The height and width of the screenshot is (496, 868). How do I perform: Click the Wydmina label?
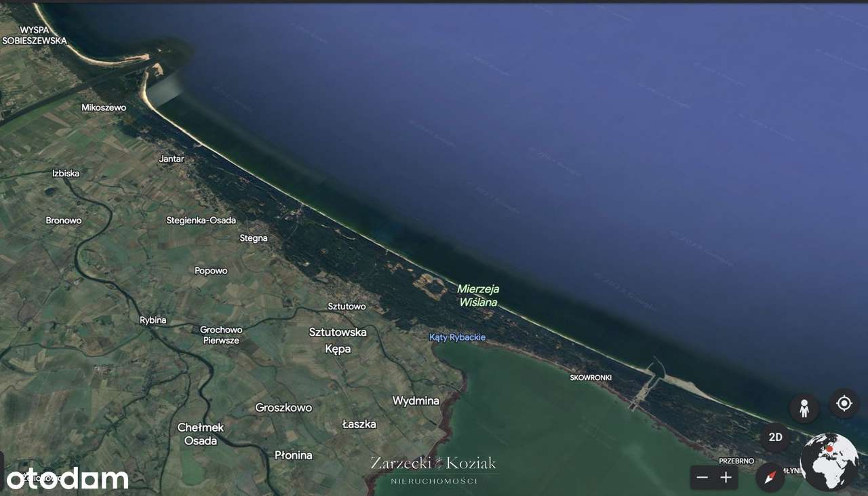[416, 401]
